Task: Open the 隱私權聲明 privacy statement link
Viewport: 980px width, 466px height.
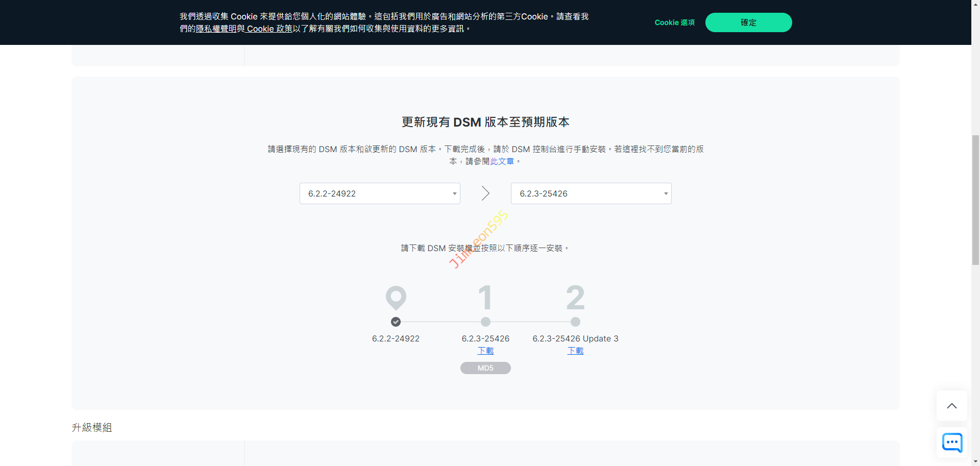Action: (x=216, y=29)
